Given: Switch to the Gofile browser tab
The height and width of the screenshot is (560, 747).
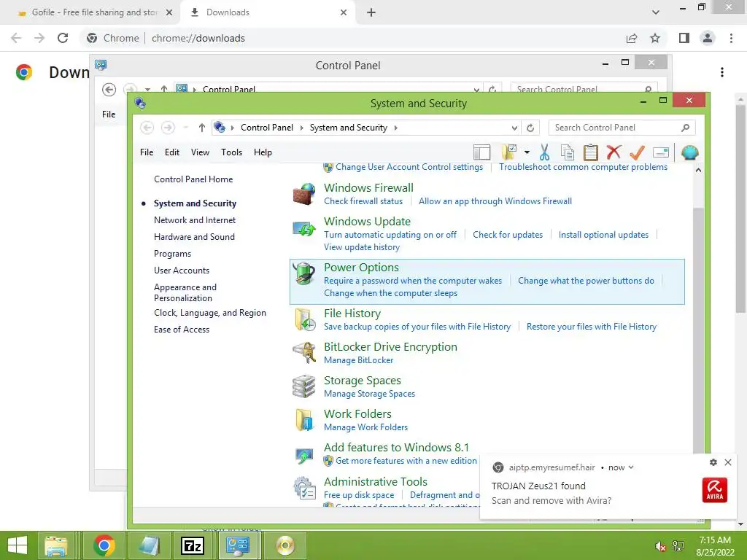Looking at the screenshot, I should 94,12.
